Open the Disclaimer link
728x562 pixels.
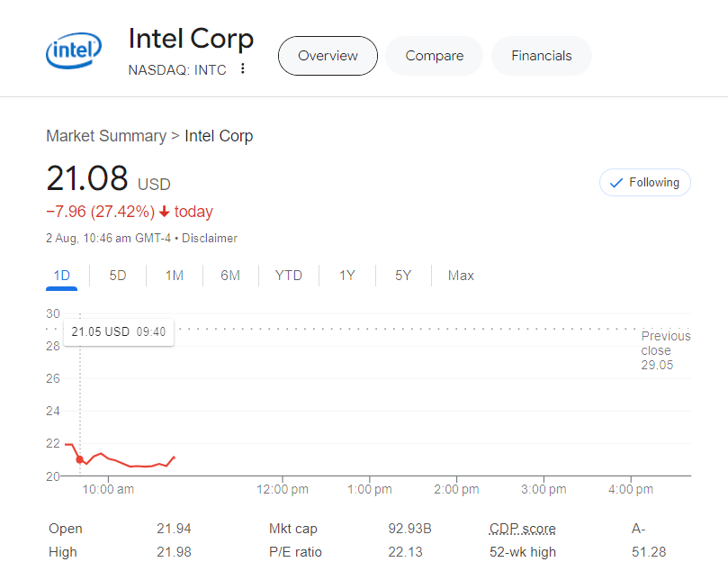[x=210, y=239]
